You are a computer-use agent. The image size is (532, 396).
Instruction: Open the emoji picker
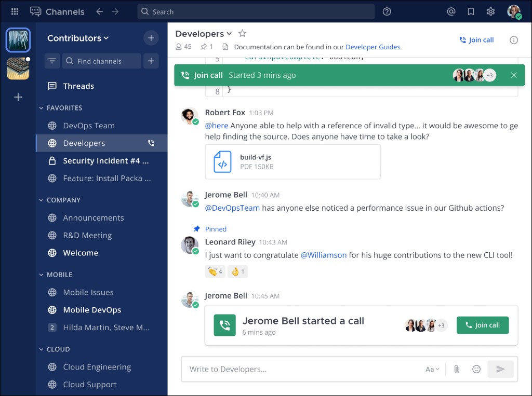476,369
